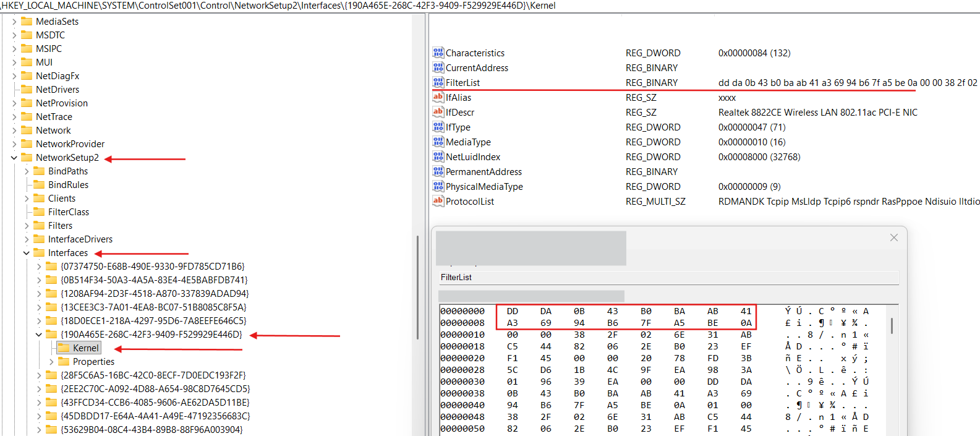Collapse the Interfaces tree node
This screenshot has width=980, height=436.
pyautogui.click(x=27, y=253)
